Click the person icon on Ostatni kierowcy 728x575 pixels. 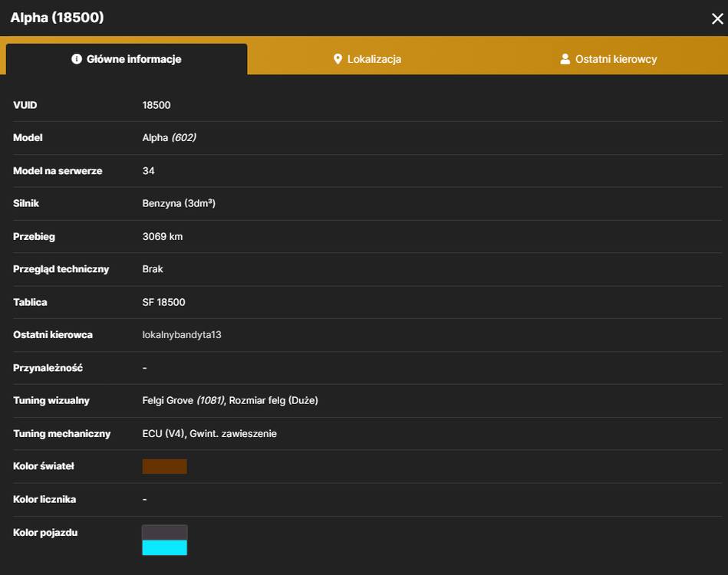[x=565, y=59]
